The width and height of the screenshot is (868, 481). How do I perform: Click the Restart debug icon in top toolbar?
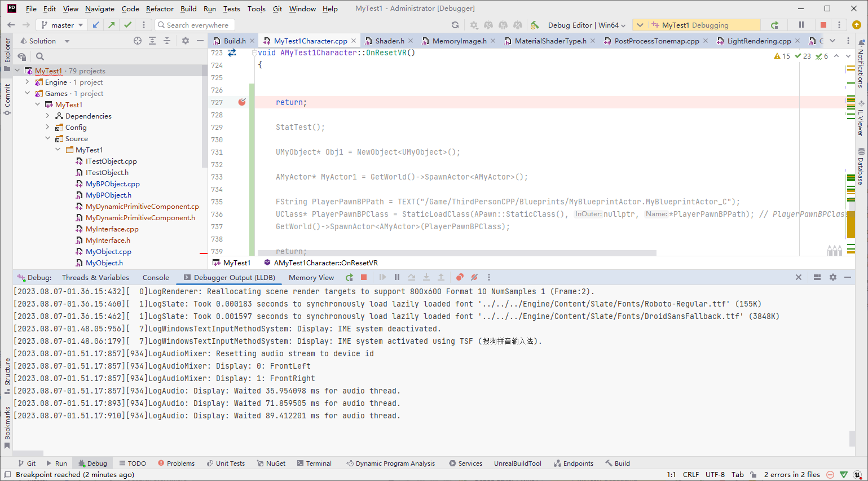coord(775,25)
